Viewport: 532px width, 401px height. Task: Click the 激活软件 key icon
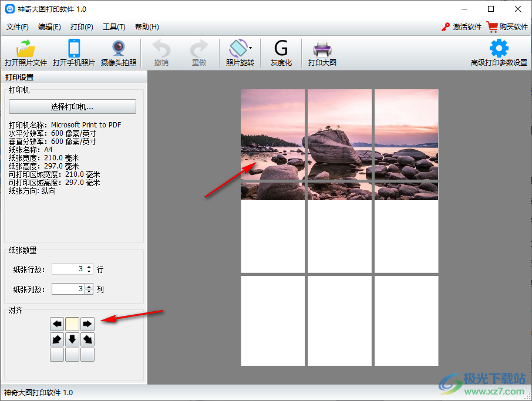tap(446, 27)
